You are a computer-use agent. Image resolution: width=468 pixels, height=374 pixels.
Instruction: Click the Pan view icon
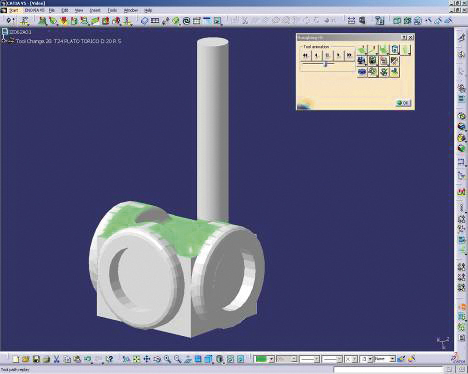click(x=147, y=359)
